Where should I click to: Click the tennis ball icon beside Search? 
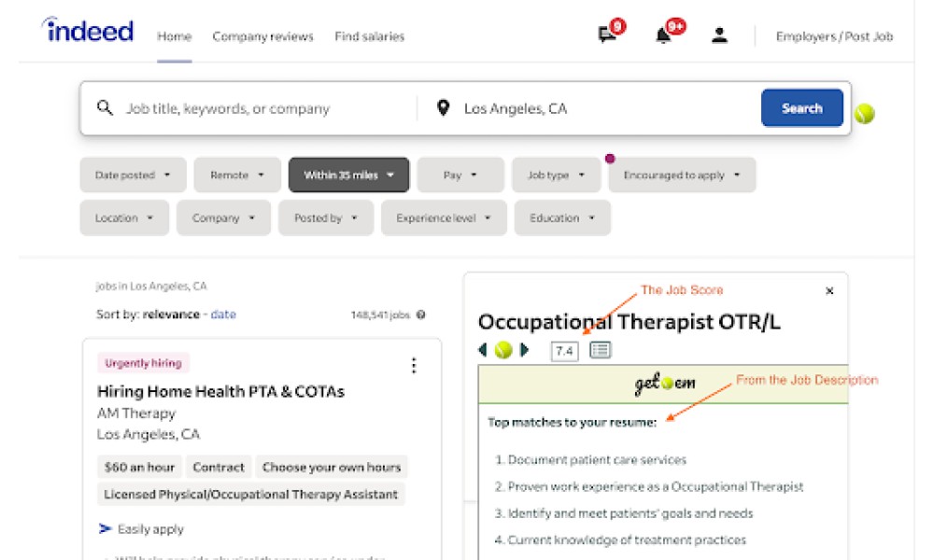click(864, 113)
